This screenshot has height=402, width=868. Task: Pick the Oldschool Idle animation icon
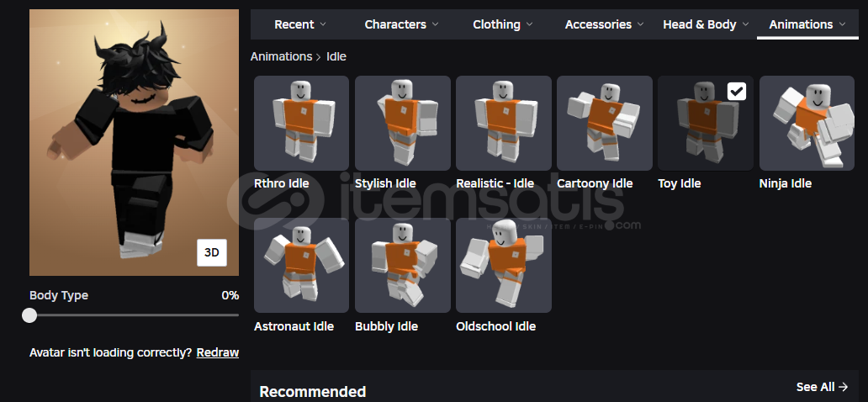coord(503,265)
